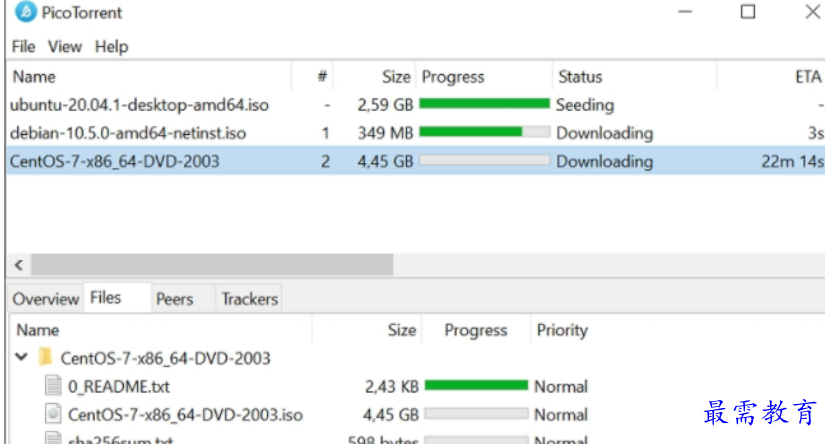The height and width of the screenshot is (444, 825).
Task: Open the View menu
Action: [65, 47]
